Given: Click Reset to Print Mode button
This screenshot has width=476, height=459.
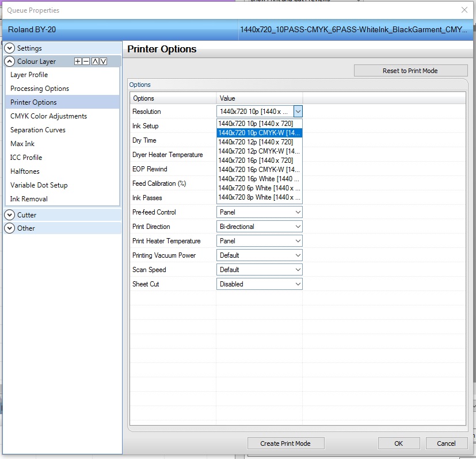Looking at the screenshot, I should [x=410, y=71].
